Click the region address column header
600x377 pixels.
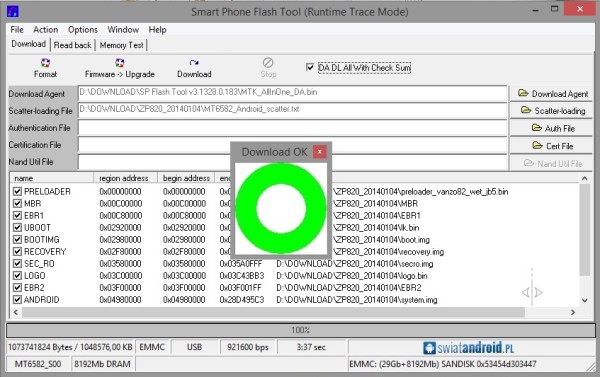[126, 178]
